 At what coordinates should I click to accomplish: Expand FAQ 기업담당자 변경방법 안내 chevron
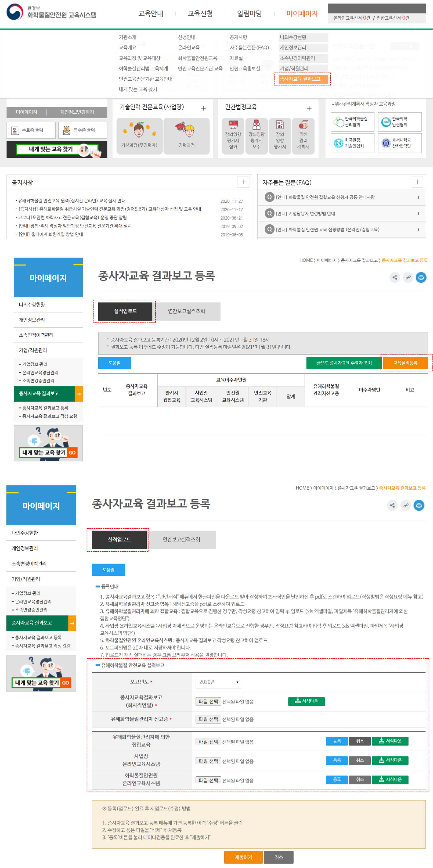coord(418,214)
